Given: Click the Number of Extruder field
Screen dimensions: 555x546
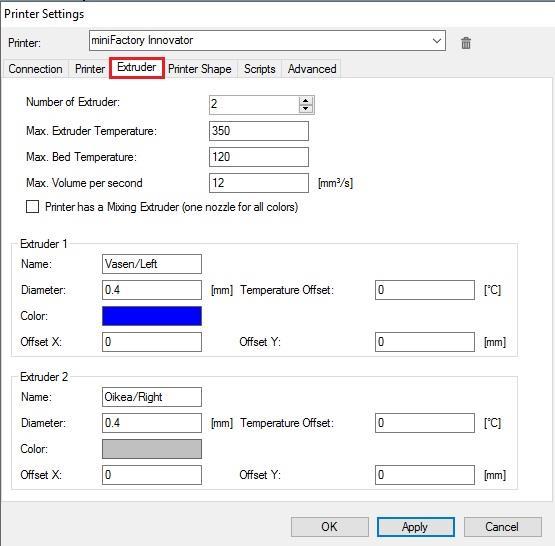Looking at the screenshot, I should click(x=254, y=105).
